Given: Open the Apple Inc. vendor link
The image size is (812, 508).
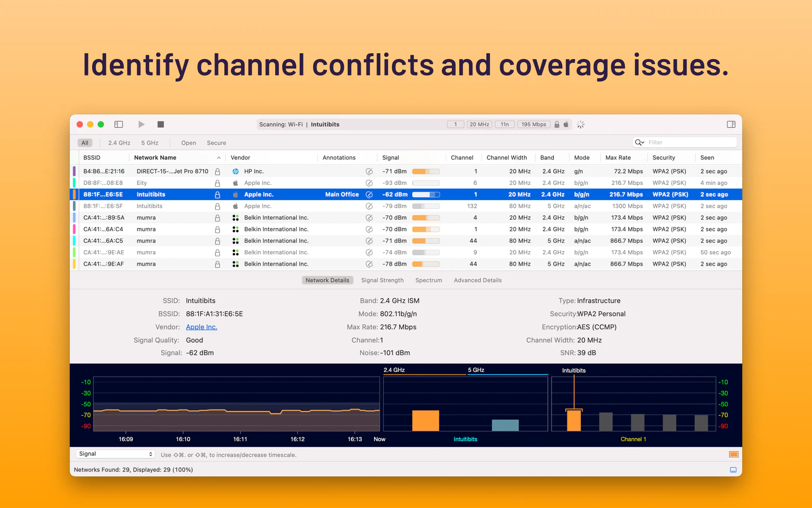Looking at the screenshot, I should tap(201, 327).
